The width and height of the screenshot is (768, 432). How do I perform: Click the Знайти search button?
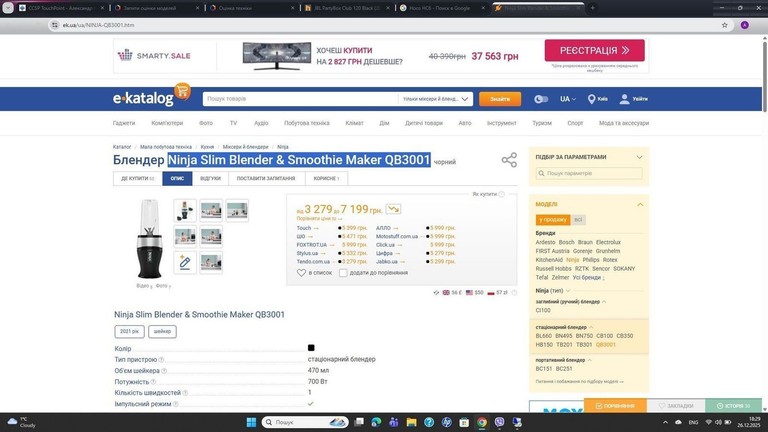point(500,99)
